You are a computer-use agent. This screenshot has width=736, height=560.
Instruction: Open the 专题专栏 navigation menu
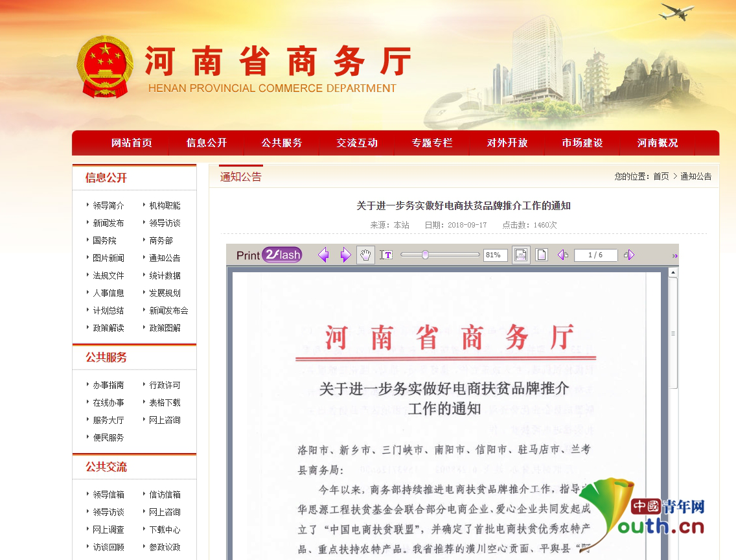pyautogui.click(x=432, y=143)
